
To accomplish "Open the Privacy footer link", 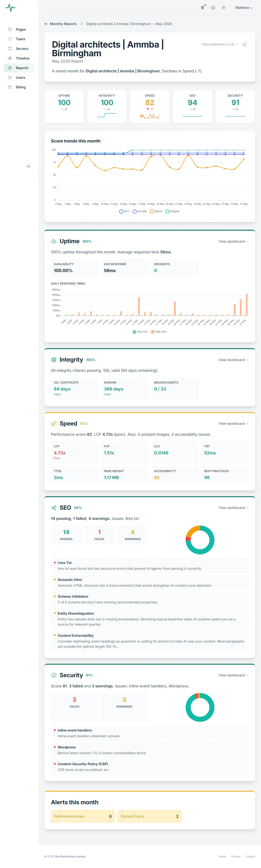I will coord(236,856).
